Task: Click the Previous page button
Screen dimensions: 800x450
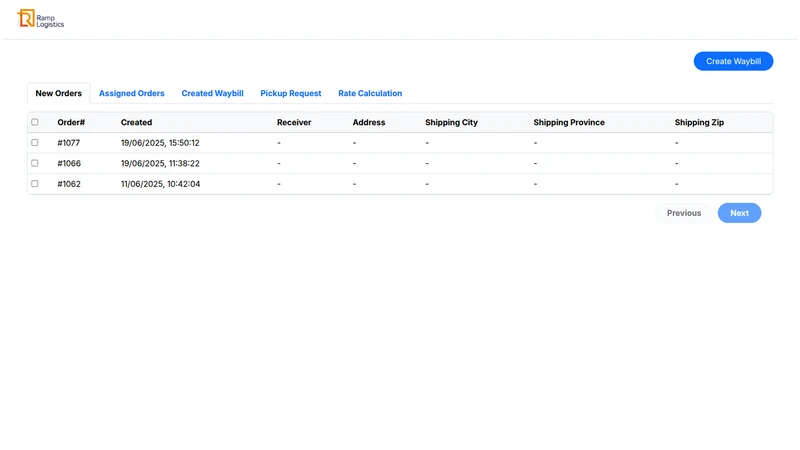Action: (684, 213)
